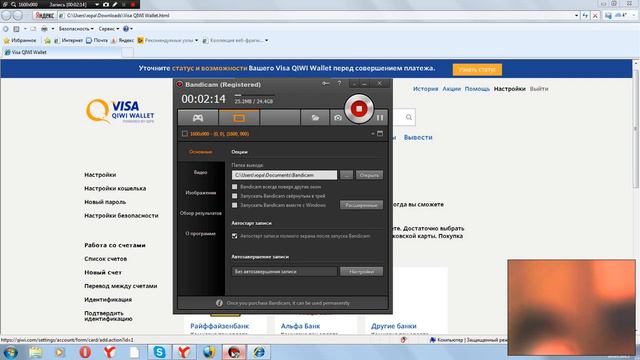Image resolution: width=640 pixels, height=360 pixels.
Task: Open the Windows Start button
Action: pos(10,352)
